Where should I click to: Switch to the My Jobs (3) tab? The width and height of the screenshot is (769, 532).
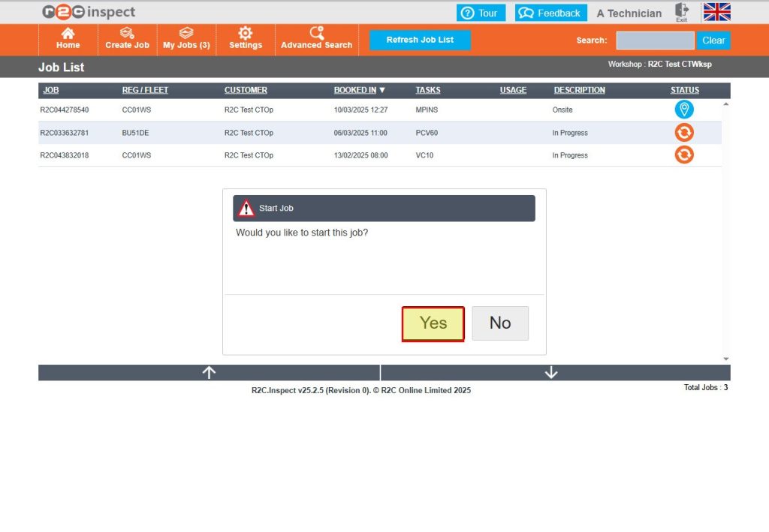(185, 39)
